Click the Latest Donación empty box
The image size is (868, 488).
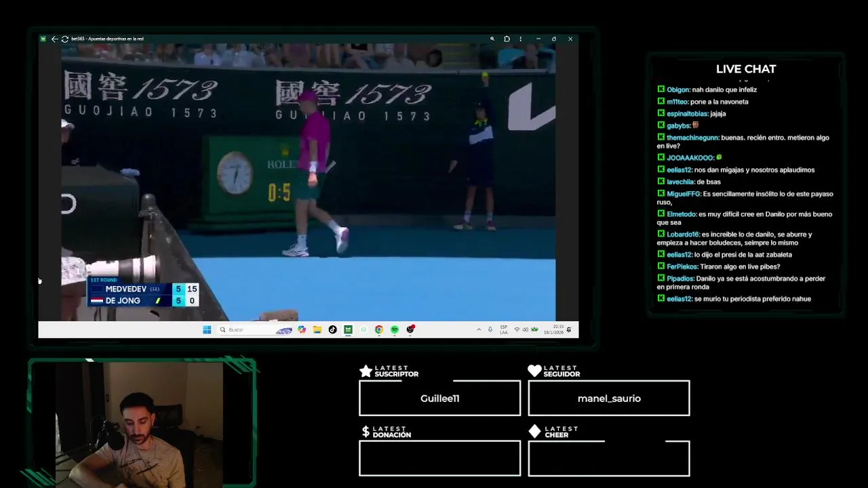point(439,458)
